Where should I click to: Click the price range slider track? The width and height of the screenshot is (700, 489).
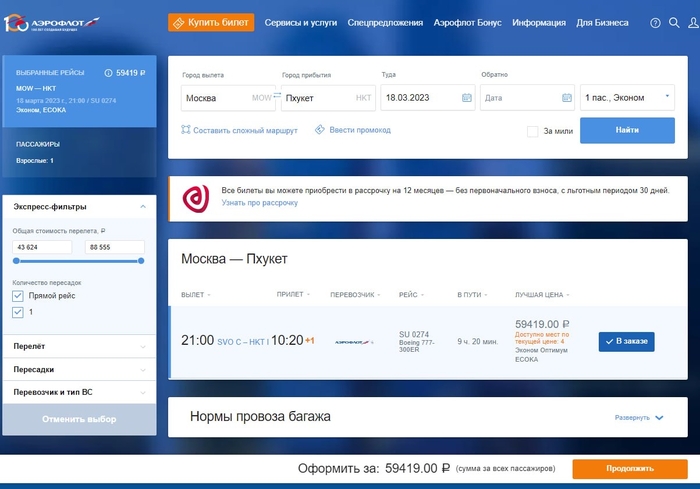(x=79, y=261)
